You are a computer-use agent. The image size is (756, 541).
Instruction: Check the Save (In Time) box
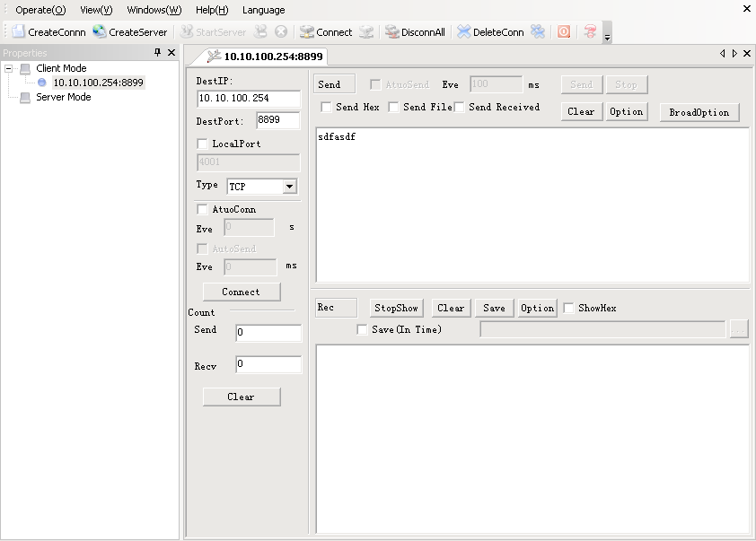(x=362, y=329)
